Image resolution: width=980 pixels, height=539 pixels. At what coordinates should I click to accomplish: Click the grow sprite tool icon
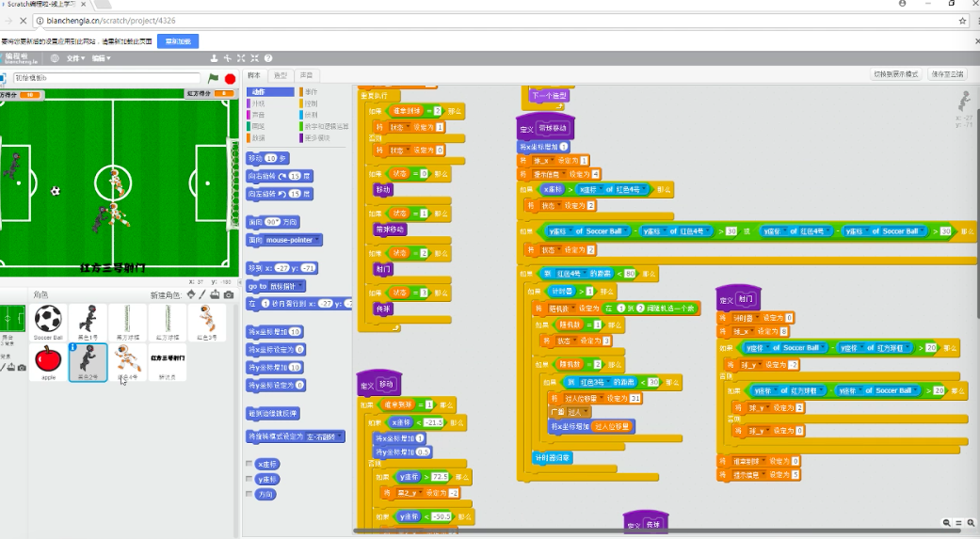(x=241, y=58)
